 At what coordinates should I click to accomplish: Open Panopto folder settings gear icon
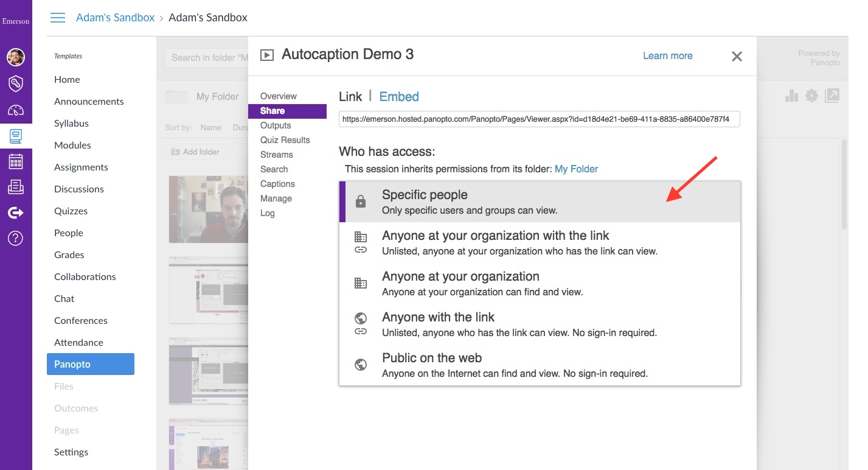(811, 96)
